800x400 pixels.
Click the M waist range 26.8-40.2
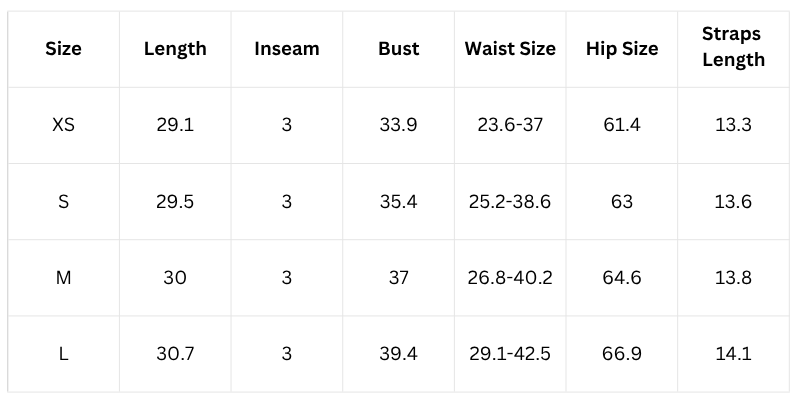[x=510, y=277]
